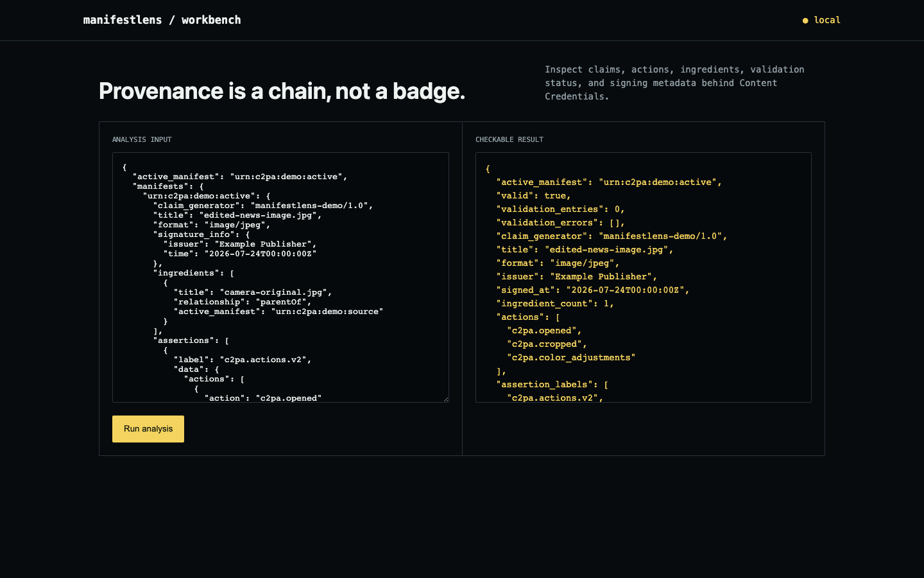Click result entry "c2pa.opened"

pyautogui.click(x=544, y=331)
